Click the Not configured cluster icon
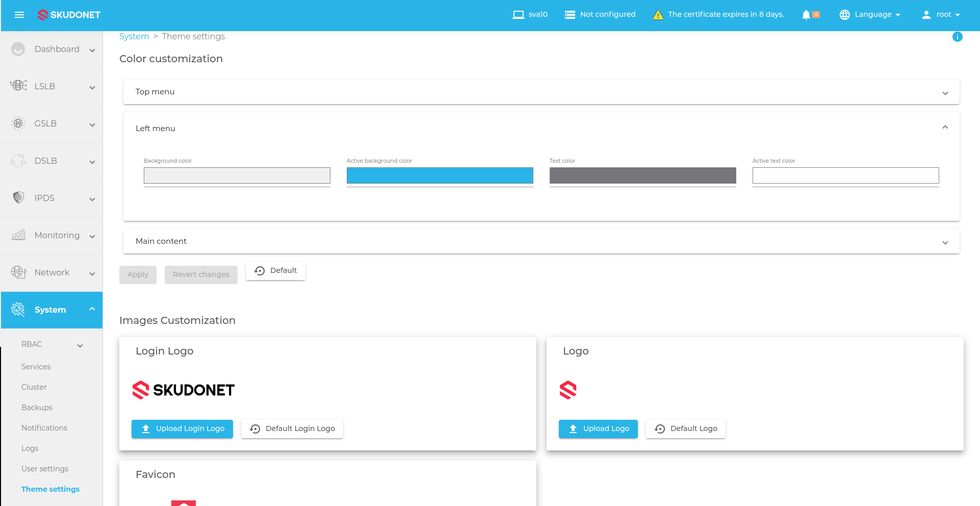The image size is (980, 506). click(x=570, y=15)
